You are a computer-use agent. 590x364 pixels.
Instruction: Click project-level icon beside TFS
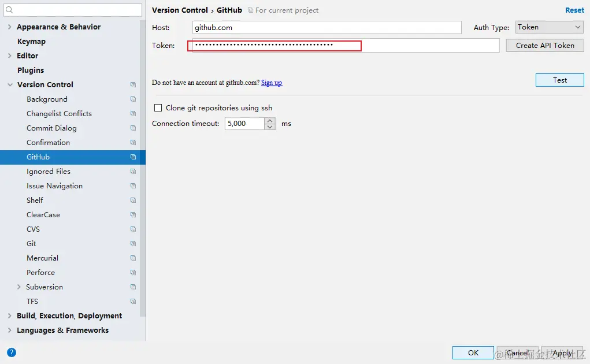(133, 301)
